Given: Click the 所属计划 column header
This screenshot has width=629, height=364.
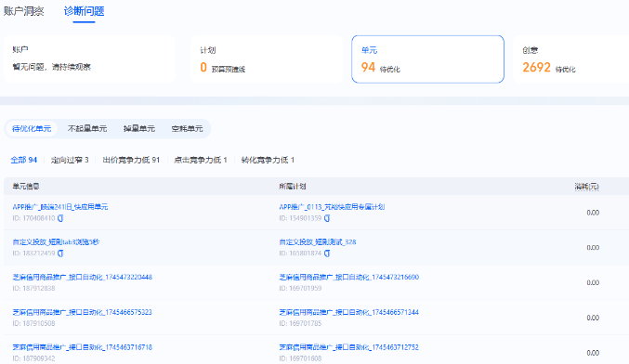Looking at the screenshot, I should click(293, 187).
